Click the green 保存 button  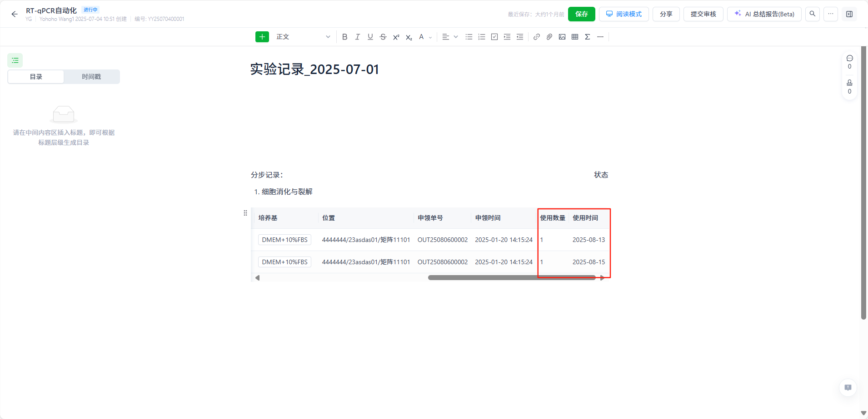[x=581, y=14]
